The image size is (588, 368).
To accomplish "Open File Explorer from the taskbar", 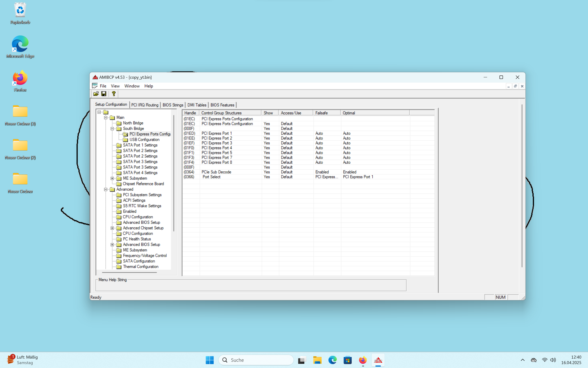I will [x=317, y=360].
